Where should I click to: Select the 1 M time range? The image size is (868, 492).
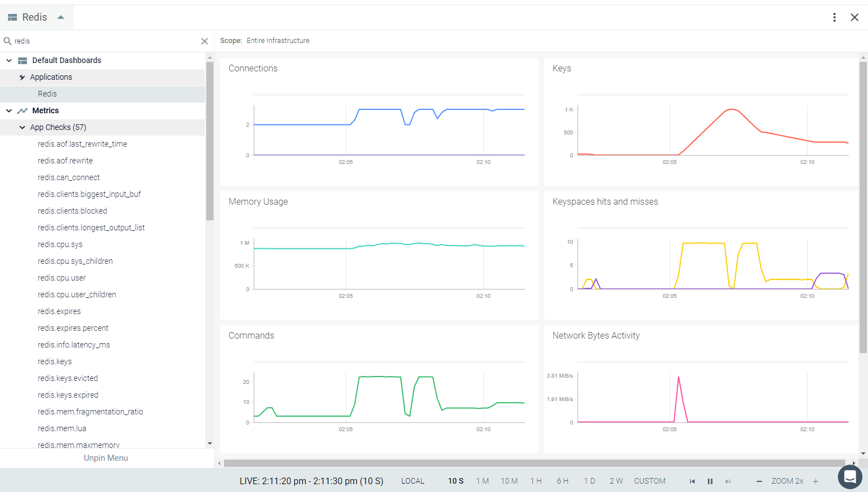(482, 481)
